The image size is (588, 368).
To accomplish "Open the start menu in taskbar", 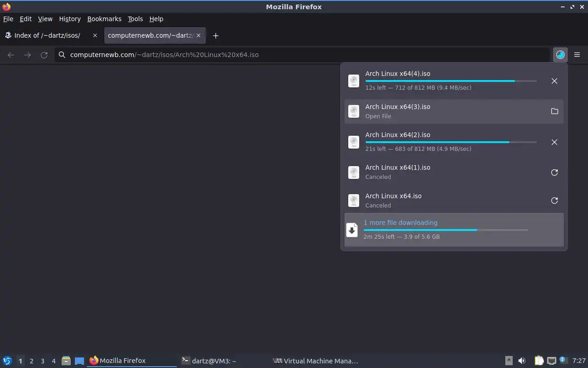I will (x=7, y=361).
